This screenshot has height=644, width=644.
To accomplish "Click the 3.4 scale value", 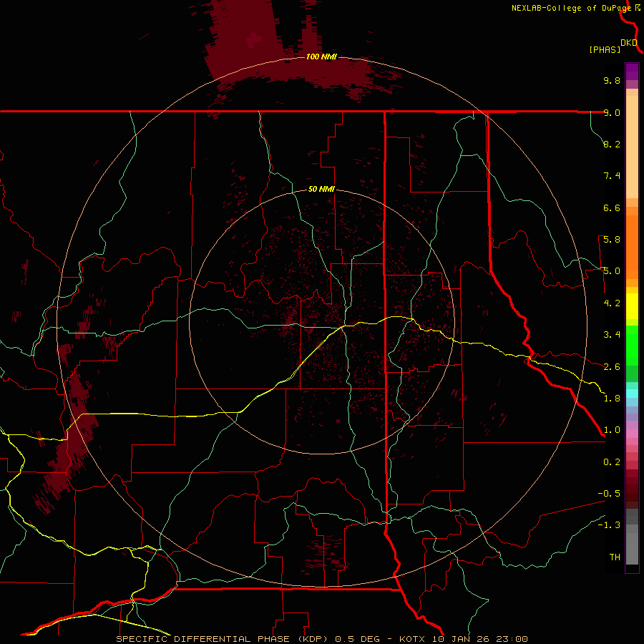I will click(x=612, y=335).
